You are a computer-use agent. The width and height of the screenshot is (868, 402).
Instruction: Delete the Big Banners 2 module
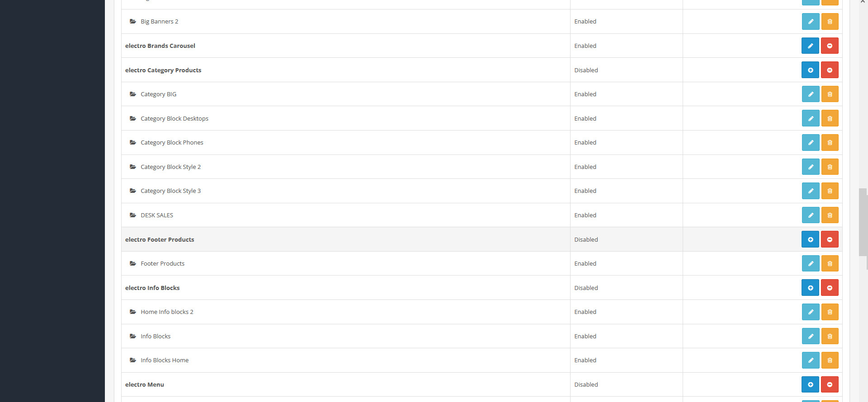pos(830,21)
